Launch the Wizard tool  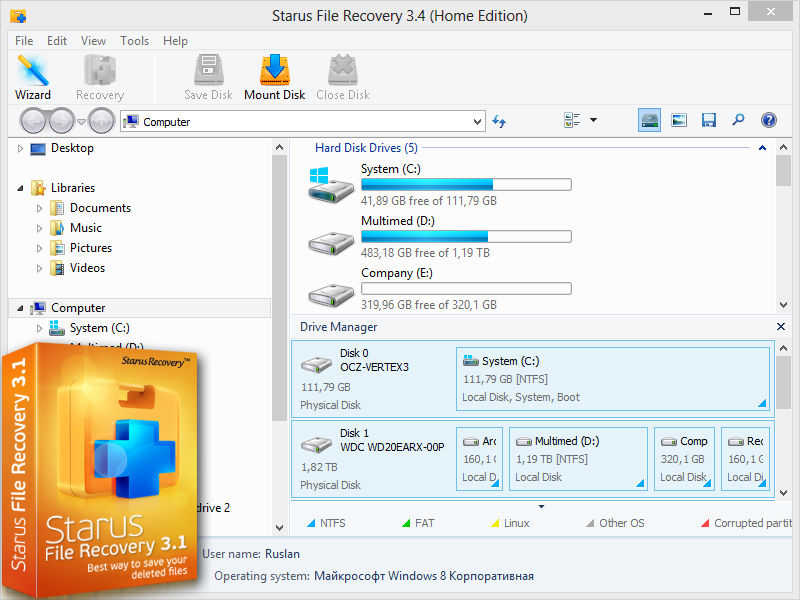pyautogui.click(x=33, y=77)
